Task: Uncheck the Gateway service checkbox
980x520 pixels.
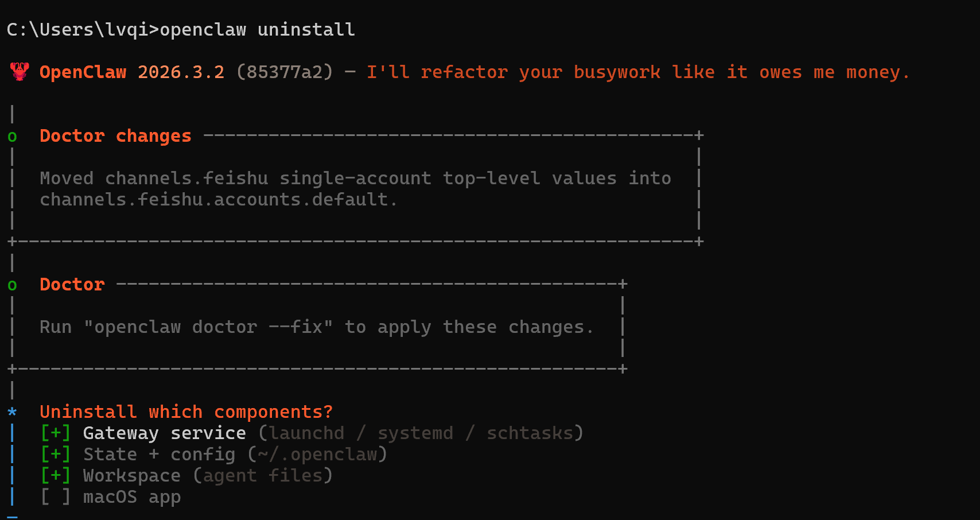Action: click(56, 433)
